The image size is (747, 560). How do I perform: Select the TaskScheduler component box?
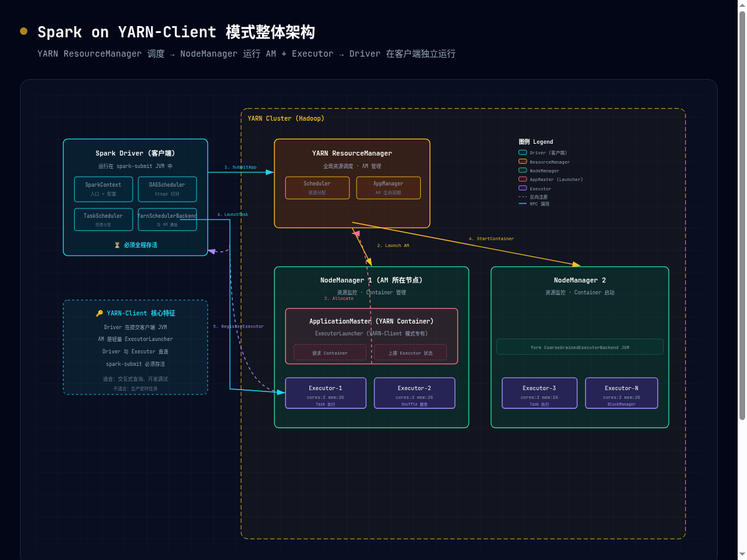(x=103, y=220)
